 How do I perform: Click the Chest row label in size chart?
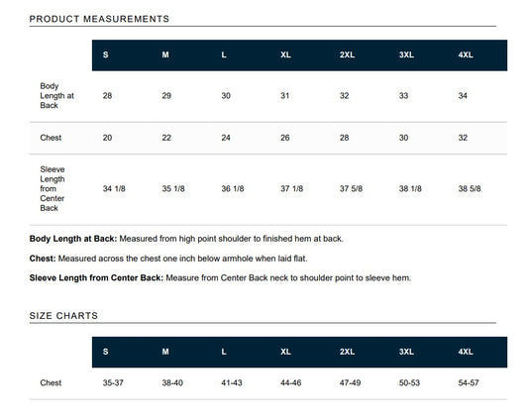coord(51,382)
